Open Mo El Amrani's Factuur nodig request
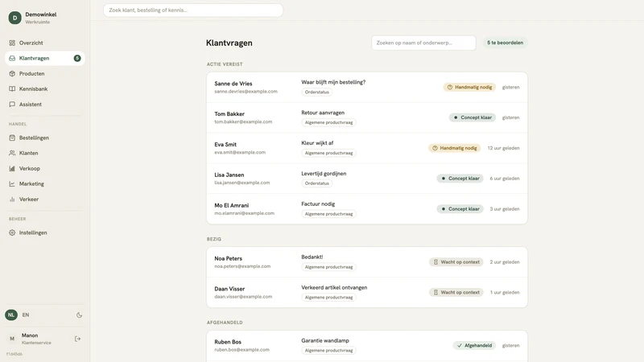 coord(367,209)
